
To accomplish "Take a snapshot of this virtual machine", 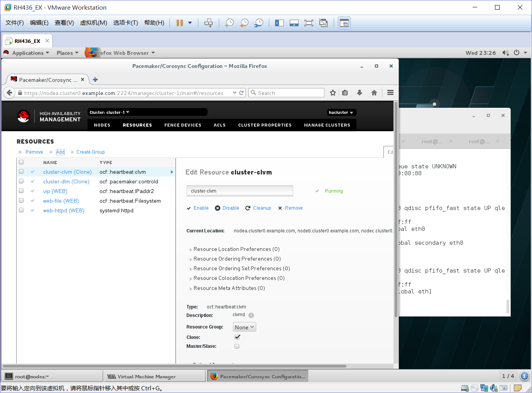I will pos(230,23).
